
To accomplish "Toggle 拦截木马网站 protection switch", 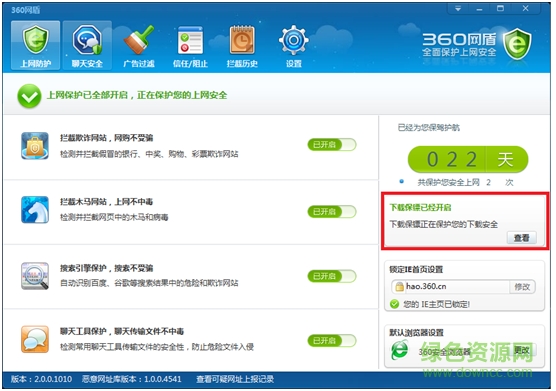I will pyautogui.click(x=332, y=212).
